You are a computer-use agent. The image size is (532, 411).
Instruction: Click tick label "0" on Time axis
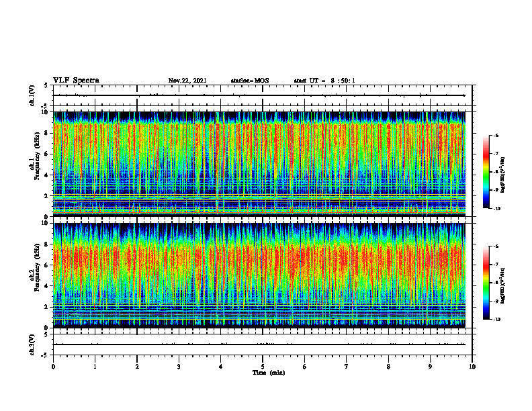pyautogui.click(x=53, y=367)
